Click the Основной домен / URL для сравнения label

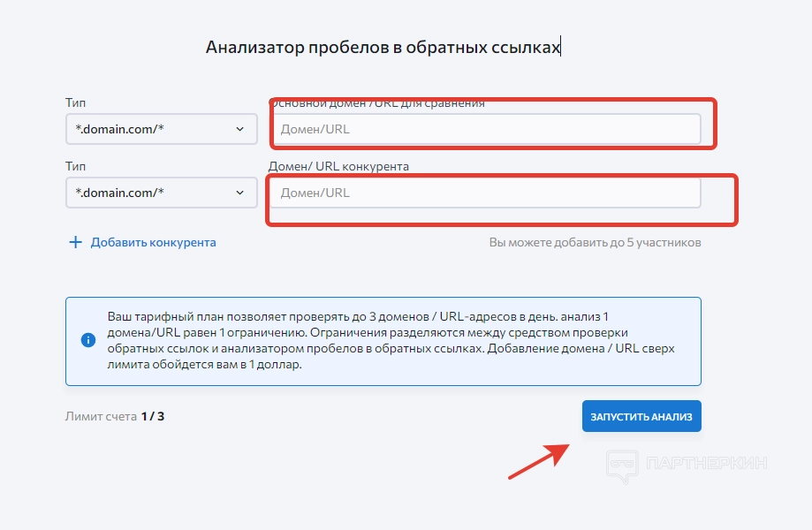click(378, 103)
